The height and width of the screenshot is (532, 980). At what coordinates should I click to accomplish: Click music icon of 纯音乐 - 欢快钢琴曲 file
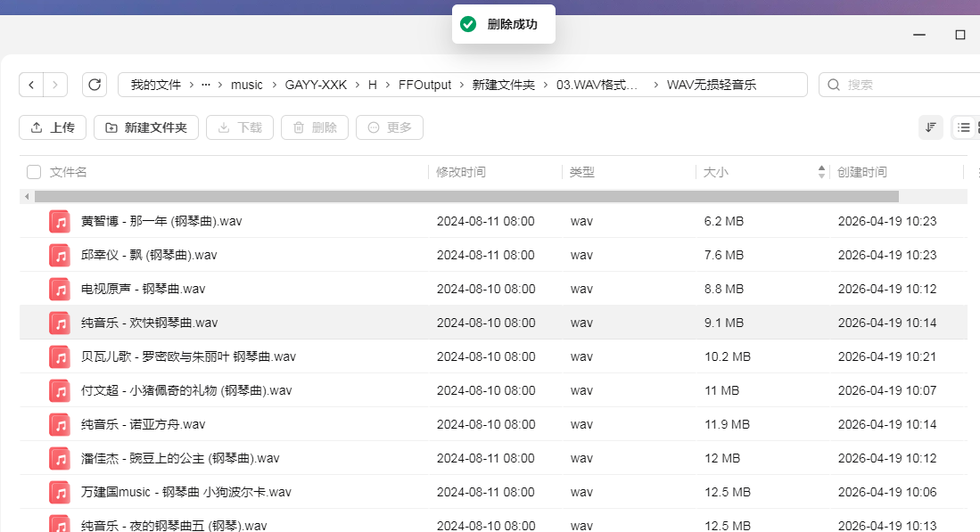tap(60, 323)
